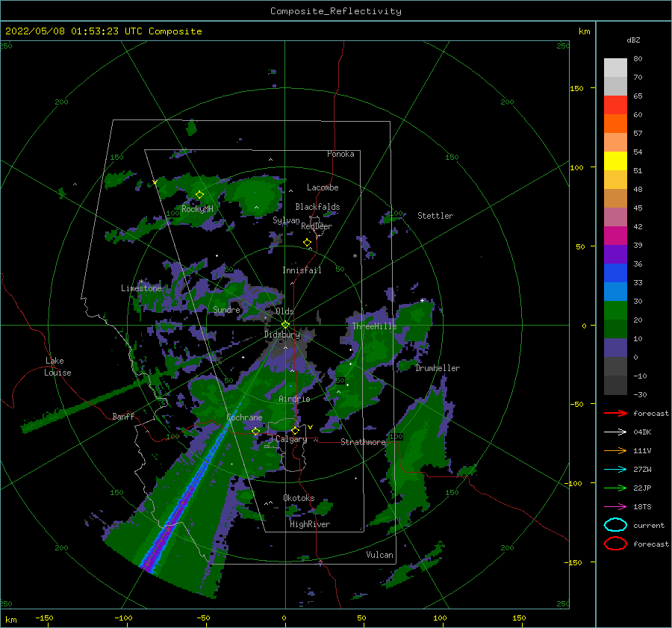Click the yellow diamond marker near RockyMH
The image size is (672, 628).
pos(199,195)
